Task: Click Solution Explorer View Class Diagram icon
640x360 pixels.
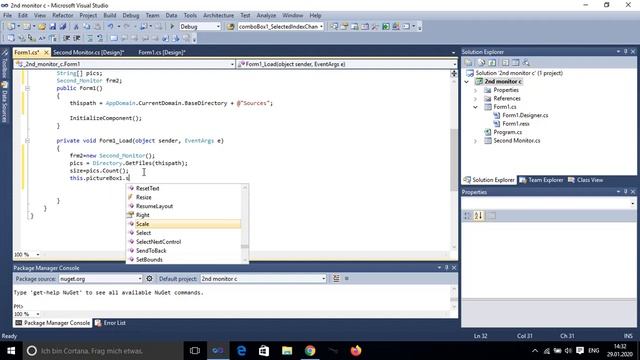Action: (x=527, y=62)
